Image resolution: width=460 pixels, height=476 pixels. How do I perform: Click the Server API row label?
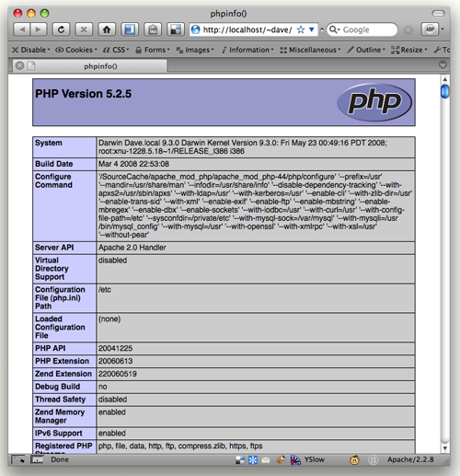point(54,248)
